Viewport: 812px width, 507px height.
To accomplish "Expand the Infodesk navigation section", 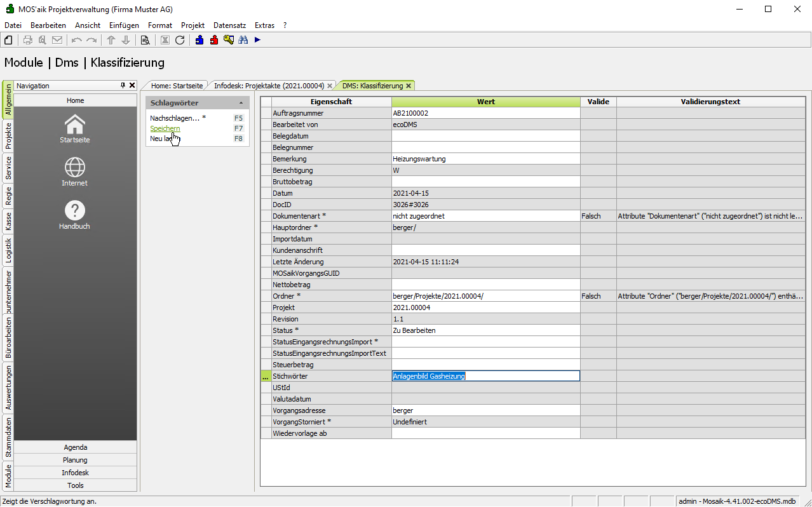I will (x=75, y=473).
